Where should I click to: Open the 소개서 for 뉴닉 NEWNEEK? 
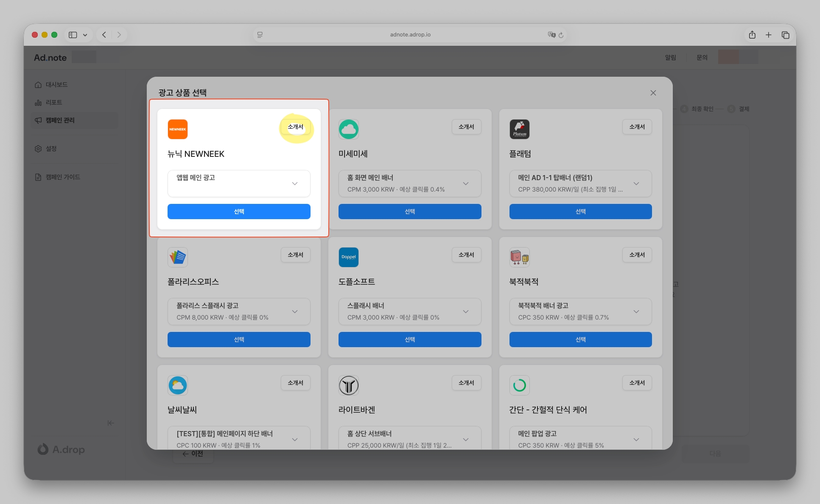tap(295, 127)
